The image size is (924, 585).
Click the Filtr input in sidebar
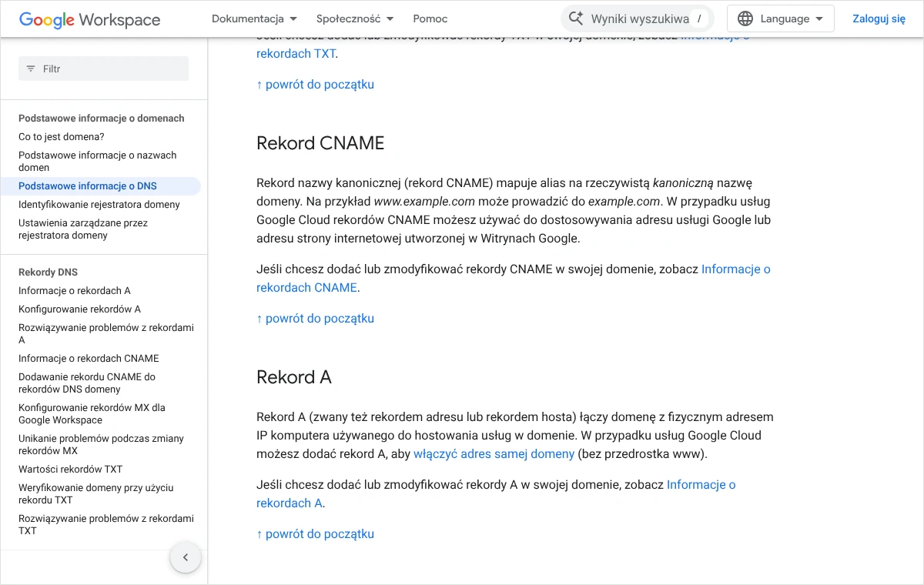103,69
